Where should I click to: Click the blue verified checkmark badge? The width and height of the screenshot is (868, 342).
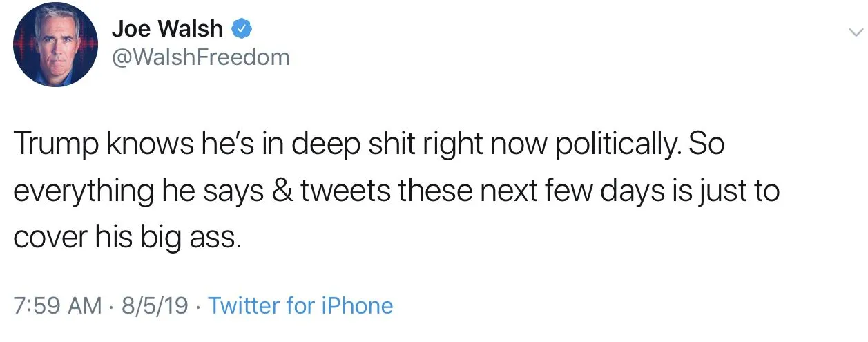(241, 29)
